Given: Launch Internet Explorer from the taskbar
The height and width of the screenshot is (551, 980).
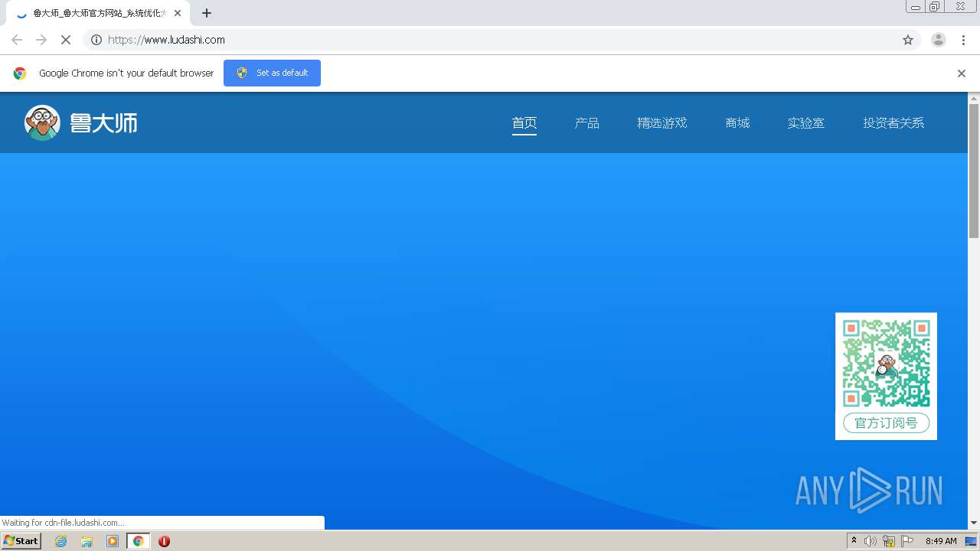Looking at the screenshot, I should coord(60,541).
